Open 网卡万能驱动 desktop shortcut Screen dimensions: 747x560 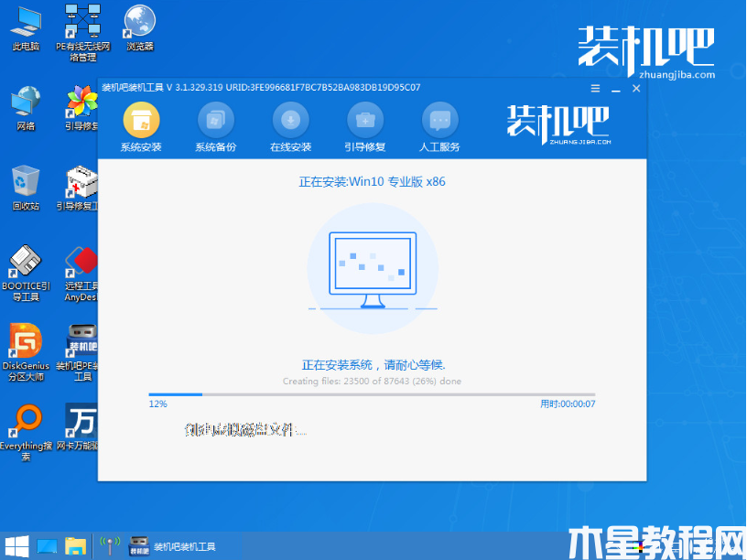pos(78,427)
